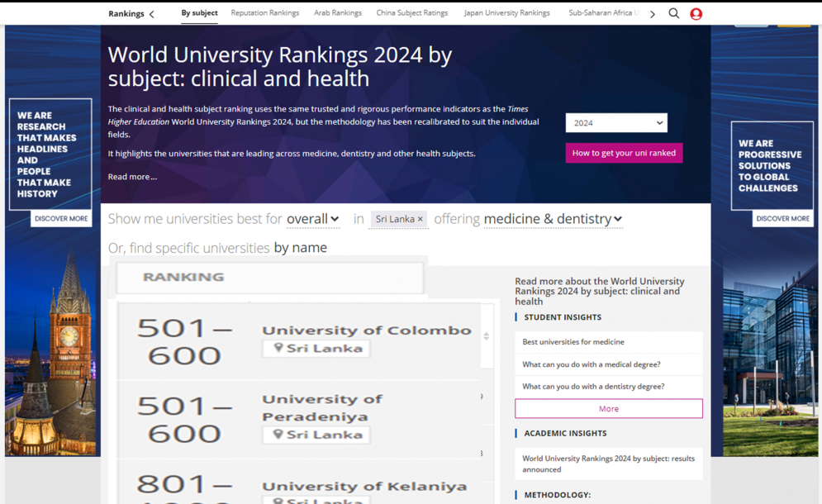Click the Rankings back chevron

(x=152, y=14)
